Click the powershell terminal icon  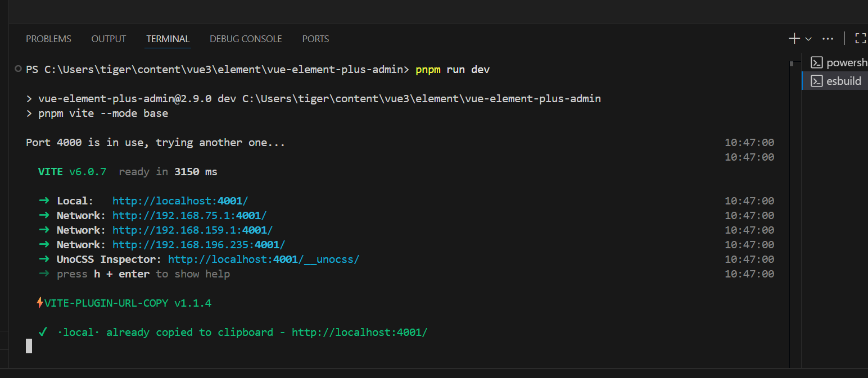click(x=816, y=63)
